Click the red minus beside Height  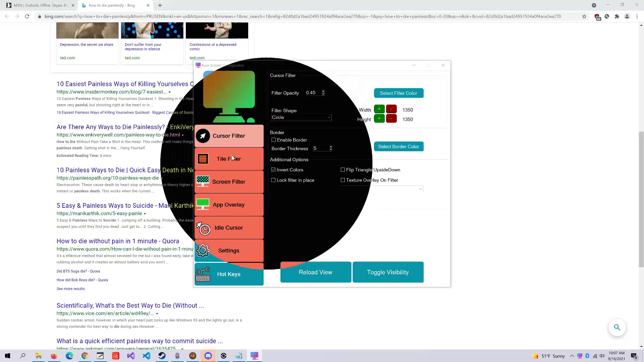[391, 119]
